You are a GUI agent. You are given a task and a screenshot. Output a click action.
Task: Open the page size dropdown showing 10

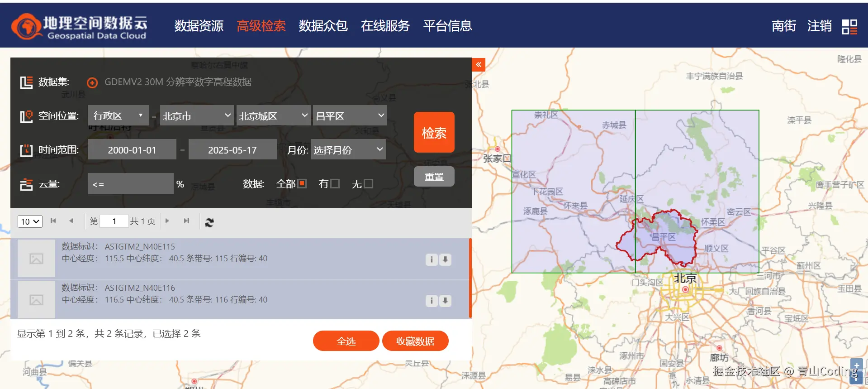pos(30,221)
